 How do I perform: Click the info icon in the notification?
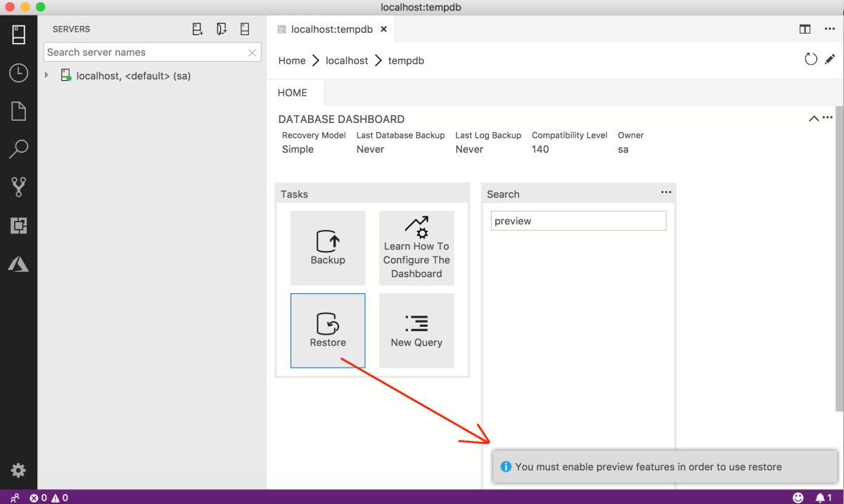(505, 467)
